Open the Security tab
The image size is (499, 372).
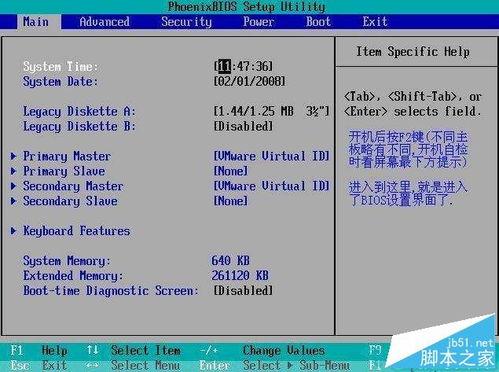(186, 22)
